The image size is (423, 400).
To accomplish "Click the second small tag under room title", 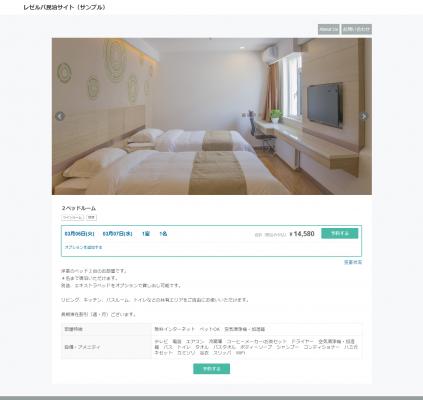I will coord(91,217).
